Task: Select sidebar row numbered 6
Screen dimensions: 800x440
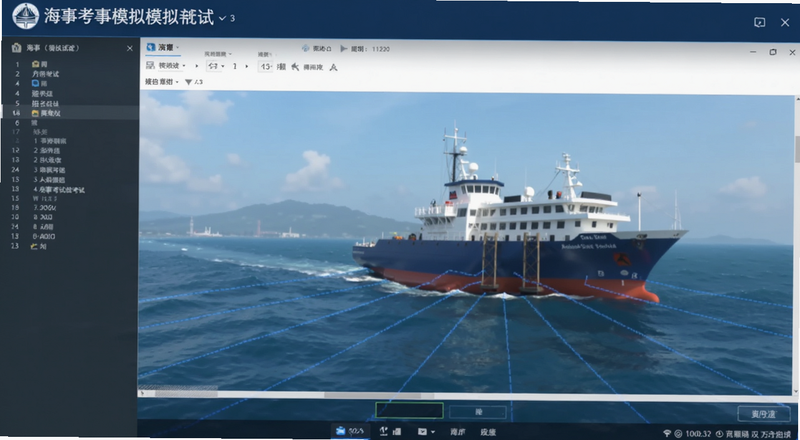Action: point(71,123)
